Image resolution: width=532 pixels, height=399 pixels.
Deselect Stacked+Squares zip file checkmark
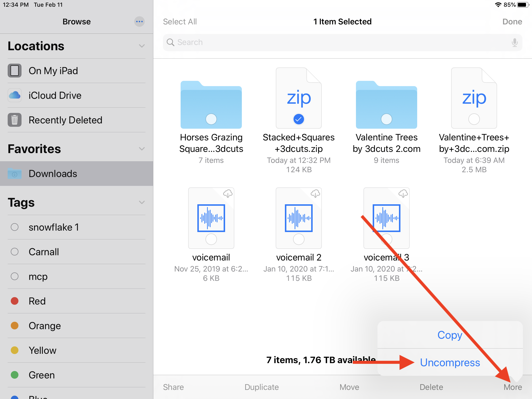[299, 119]
